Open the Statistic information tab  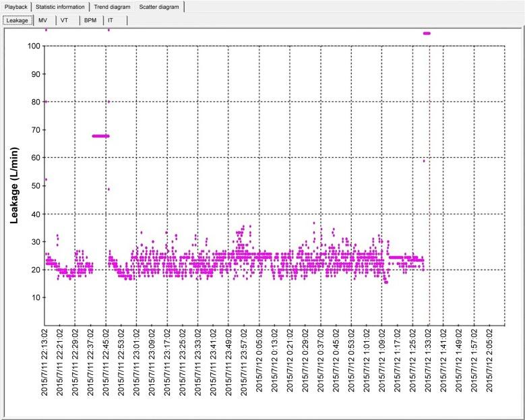(60, 6)
